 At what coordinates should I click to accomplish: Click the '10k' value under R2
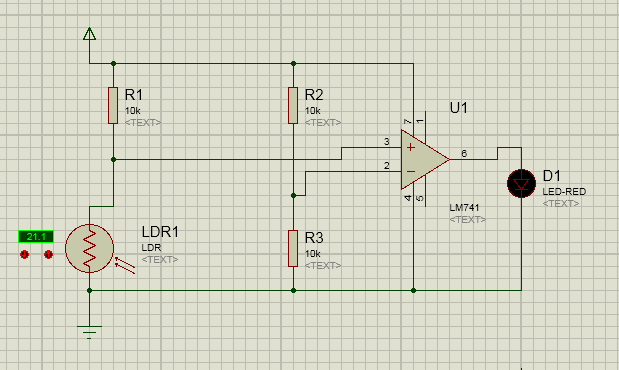[313, 111]
